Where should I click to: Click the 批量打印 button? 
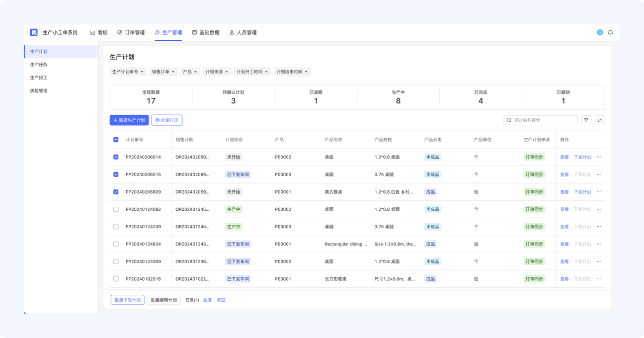tap(167, 120)
